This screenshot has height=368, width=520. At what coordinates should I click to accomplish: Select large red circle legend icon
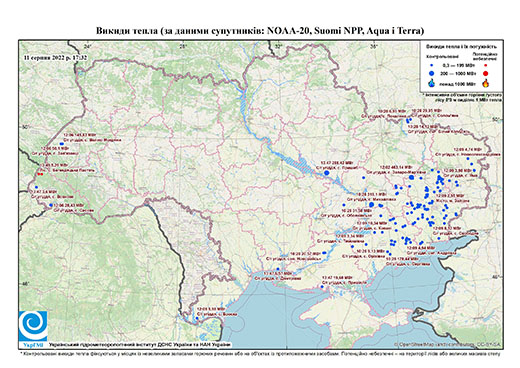pos(486,73)
